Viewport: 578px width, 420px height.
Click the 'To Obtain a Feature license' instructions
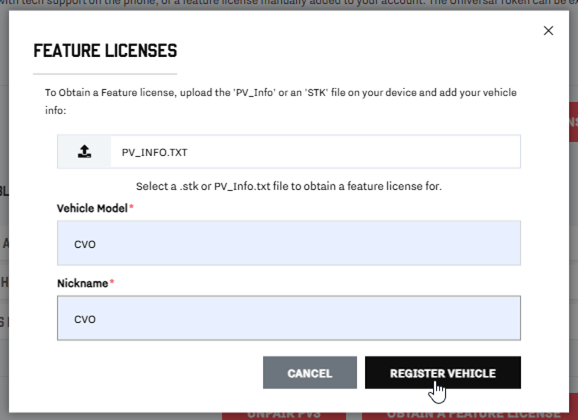pos(281,101)
